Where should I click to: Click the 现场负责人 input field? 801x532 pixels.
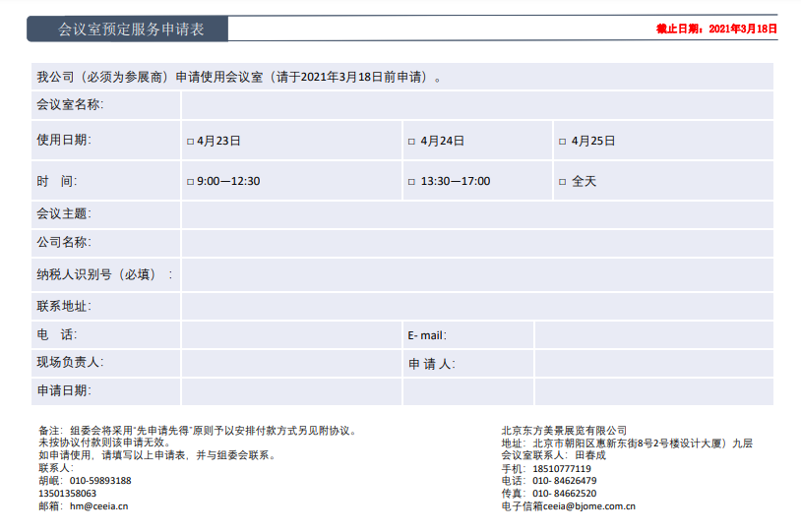click(x=290, y=364)
